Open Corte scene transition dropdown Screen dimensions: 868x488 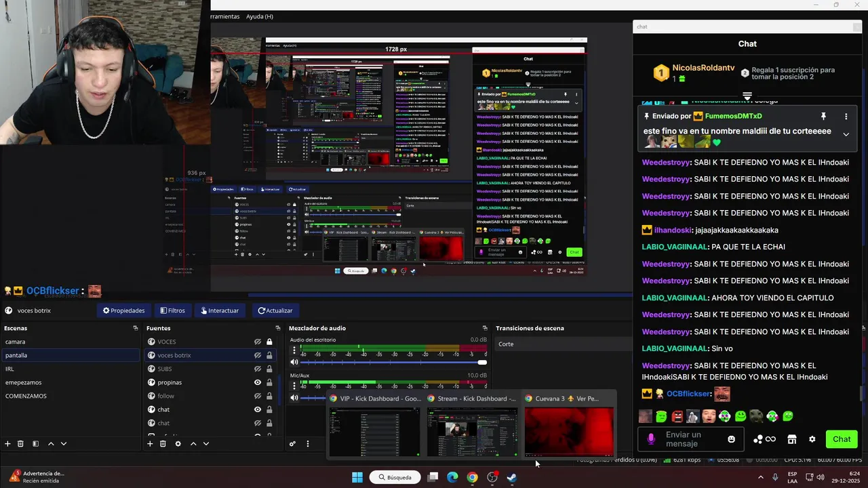pos(563,344)
